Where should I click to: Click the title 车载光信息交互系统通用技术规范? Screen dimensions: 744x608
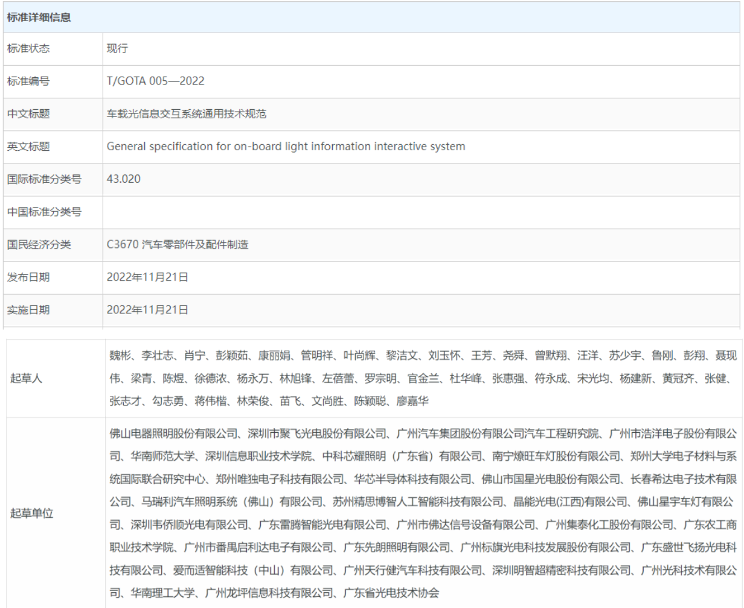[186, 114]
